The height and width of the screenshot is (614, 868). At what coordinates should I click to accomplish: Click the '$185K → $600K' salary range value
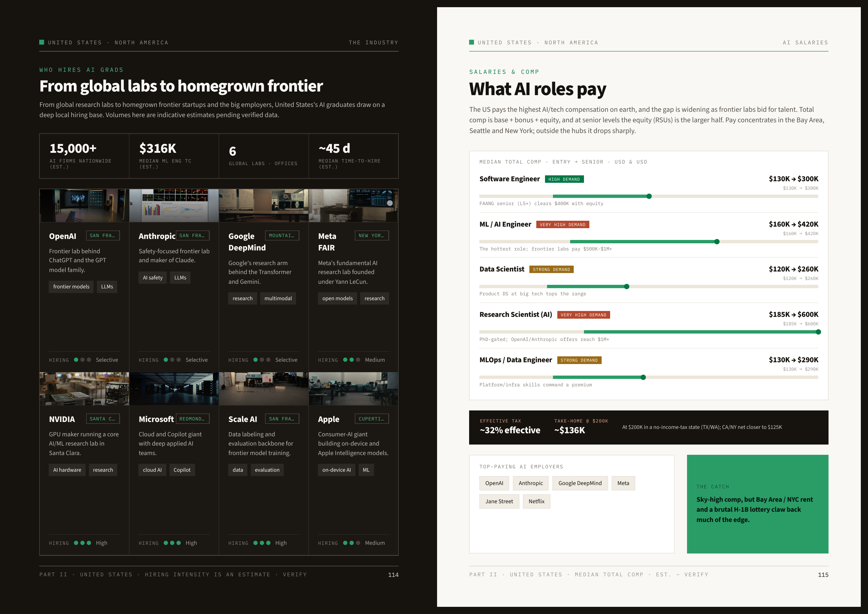click(x=793, y=315)
